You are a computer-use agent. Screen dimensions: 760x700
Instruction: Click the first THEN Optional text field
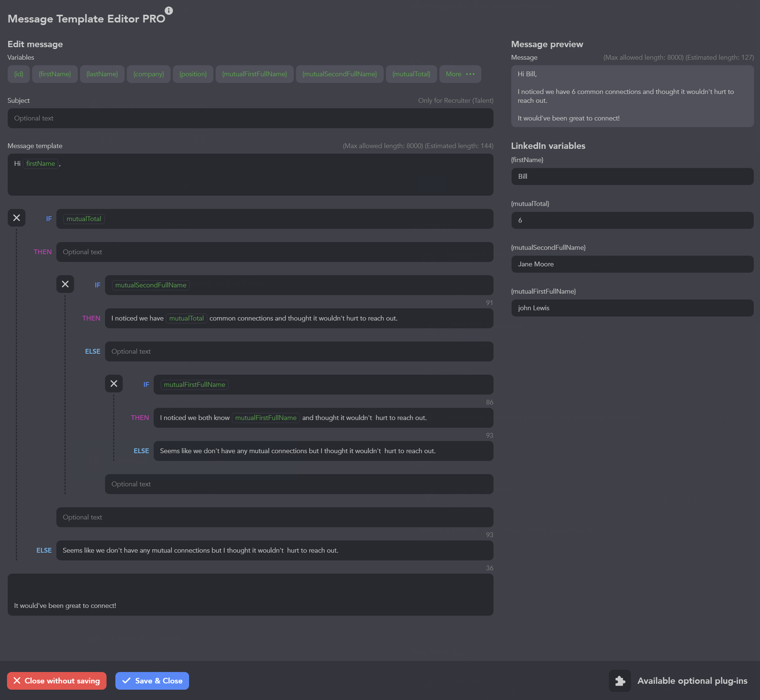(x=274, y=252)
